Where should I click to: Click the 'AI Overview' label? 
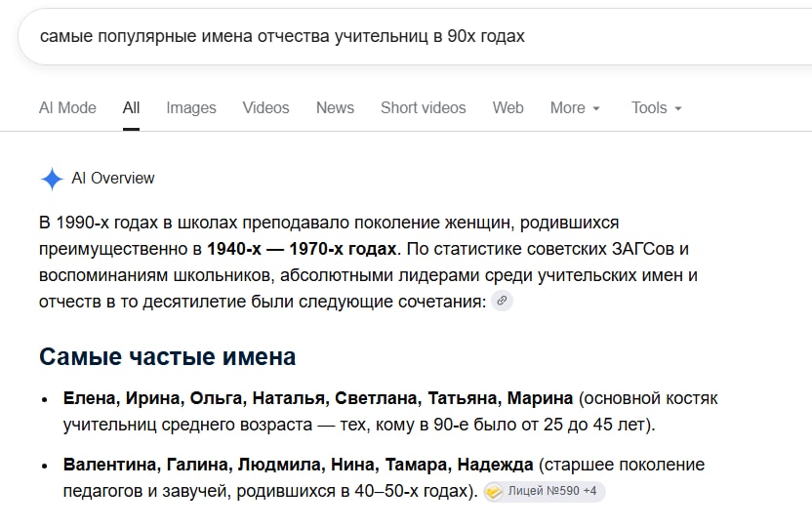pyautogui.click(x=113, y=179)
